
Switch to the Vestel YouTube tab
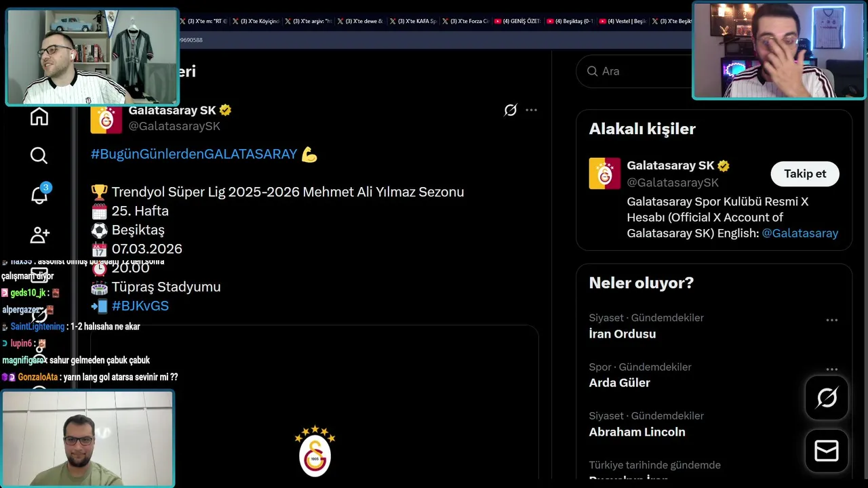click(623, 21)
